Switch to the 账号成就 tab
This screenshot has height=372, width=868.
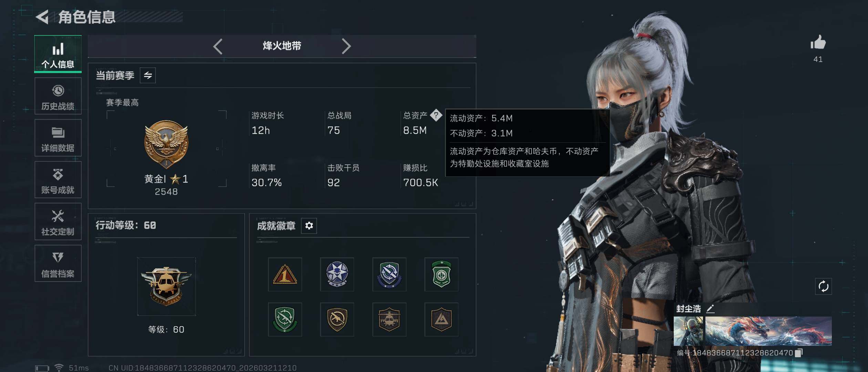58,180
